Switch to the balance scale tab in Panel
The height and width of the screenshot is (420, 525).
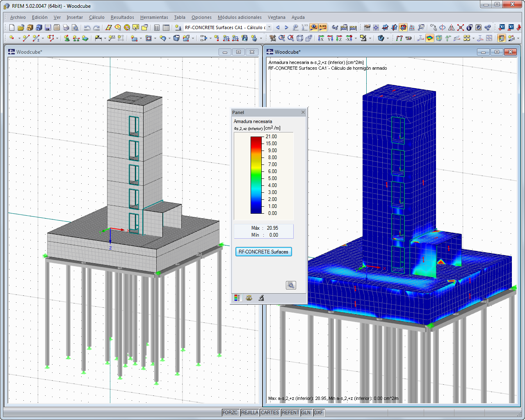tap(249, 298)
